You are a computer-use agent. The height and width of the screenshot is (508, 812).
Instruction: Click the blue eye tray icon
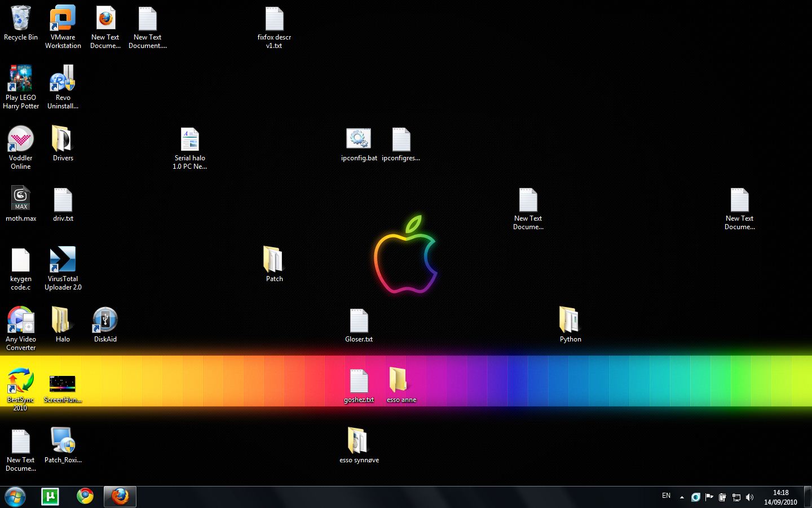pos(696,497)
